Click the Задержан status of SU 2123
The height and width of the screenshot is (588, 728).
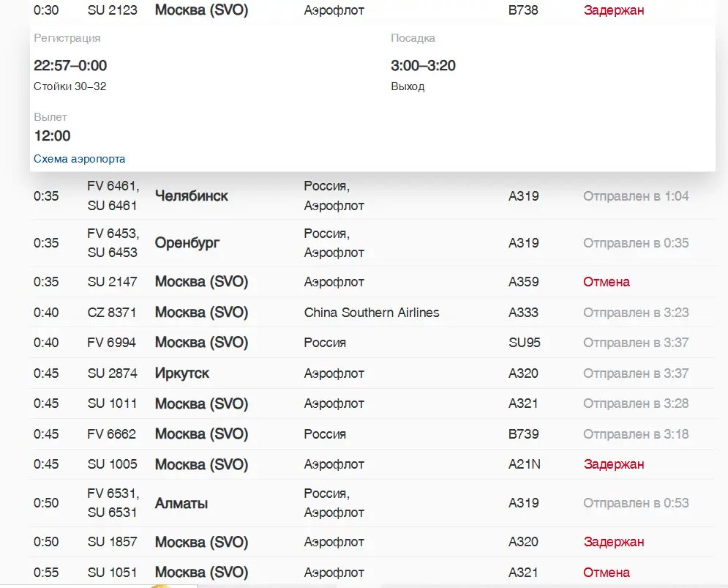pos(614,10)
